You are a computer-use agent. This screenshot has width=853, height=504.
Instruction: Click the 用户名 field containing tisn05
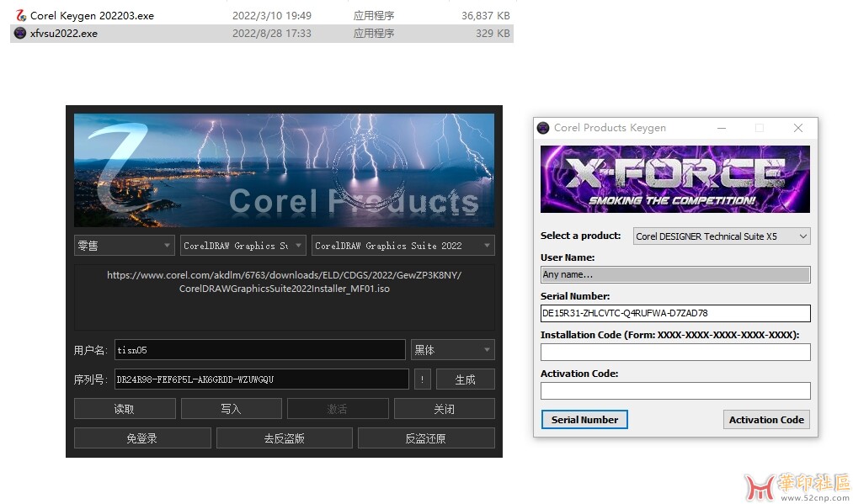[260, 349]
